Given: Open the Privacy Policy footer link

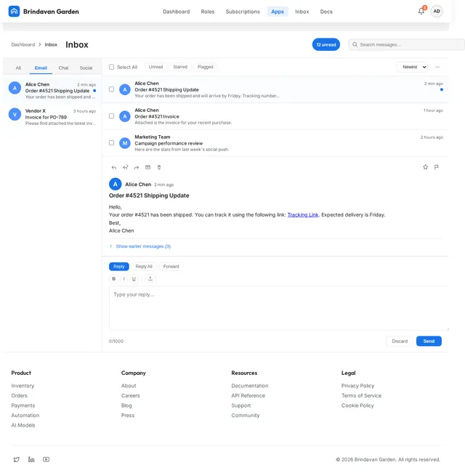Looking at the screenshot, I should point(357,386).
